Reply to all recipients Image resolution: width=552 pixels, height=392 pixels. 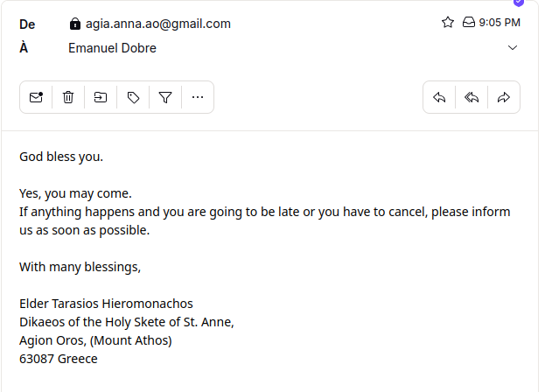472,97
